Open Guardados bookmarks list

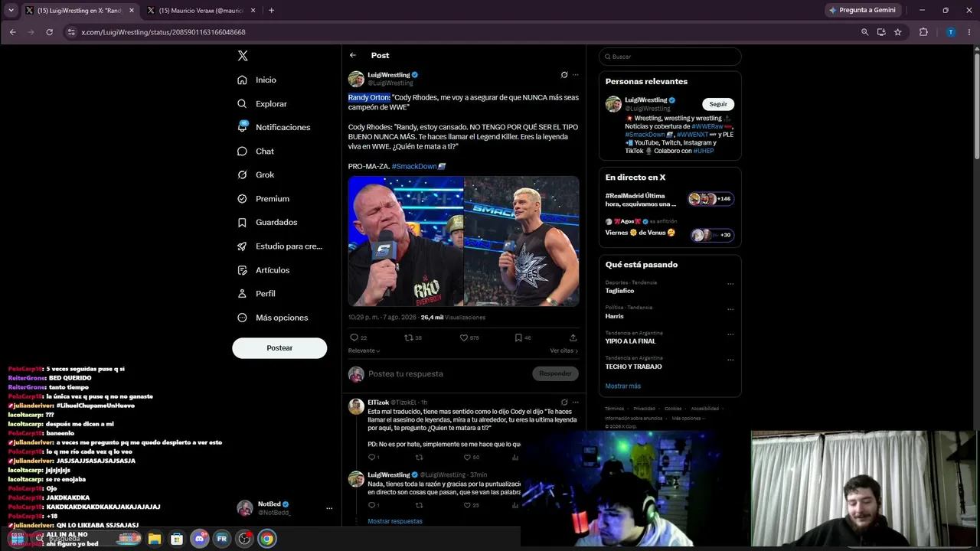point(267,223)
